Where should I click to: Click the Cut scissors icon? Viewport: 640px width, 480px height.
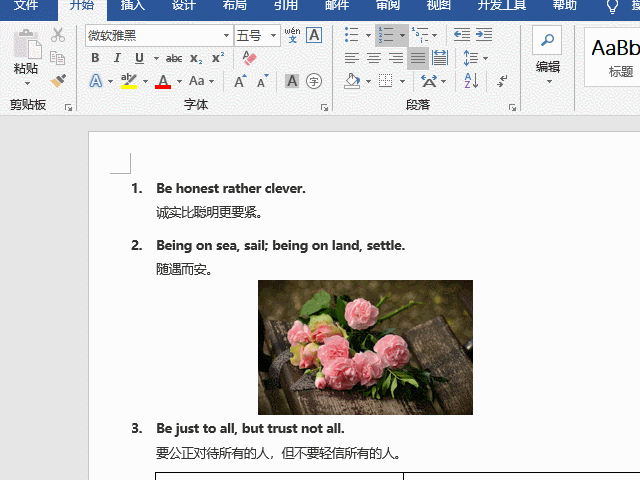58,36
